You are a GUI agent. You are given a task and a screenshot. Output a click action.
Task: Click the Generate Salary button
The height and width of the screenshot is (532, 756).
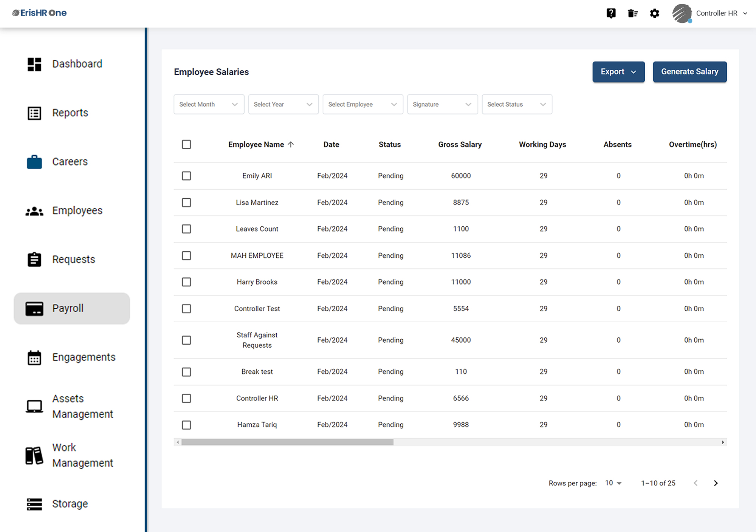pyautogui.click(x=689, y=71)
